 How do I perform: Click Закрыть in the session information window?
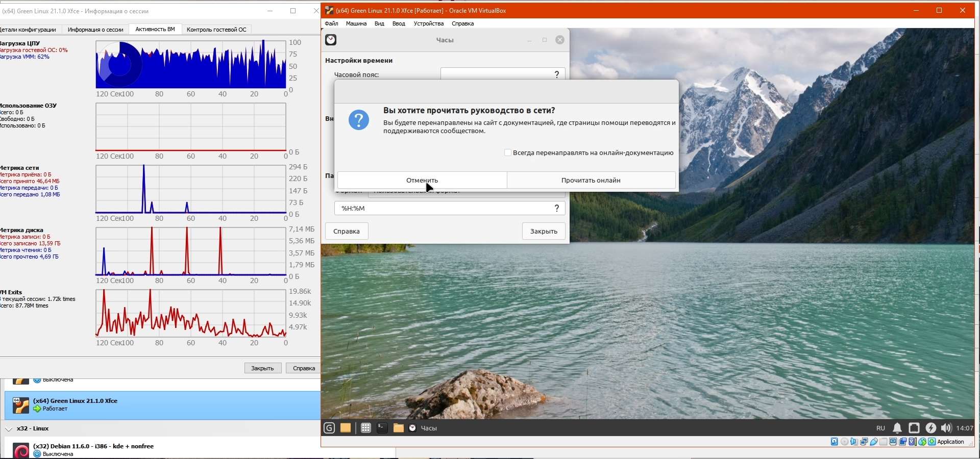[262, 368]
